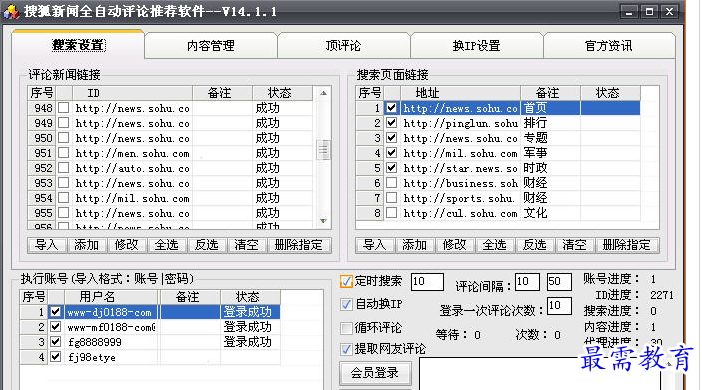Screen dimensions: 702x390
Task: Click the ID column header in news list
Action: (x=132, y=93)
